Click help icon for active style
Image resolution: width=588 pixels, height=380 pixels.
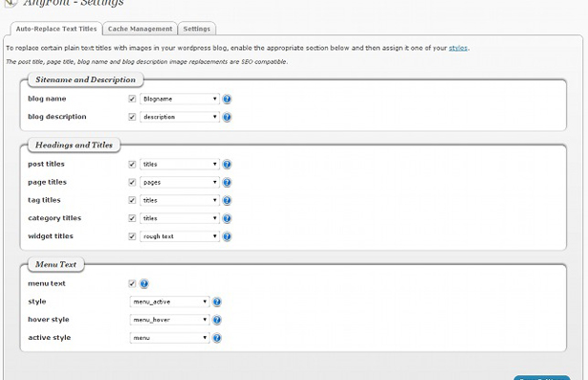(x=217, y=338)
